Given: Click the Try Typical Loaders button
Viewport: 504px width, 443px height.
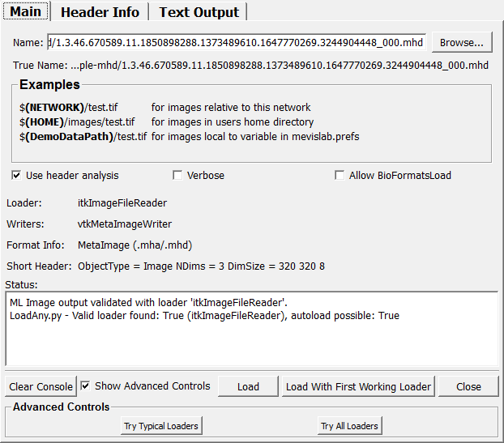Looking at the screenshot, I should (x=160, y=426).
